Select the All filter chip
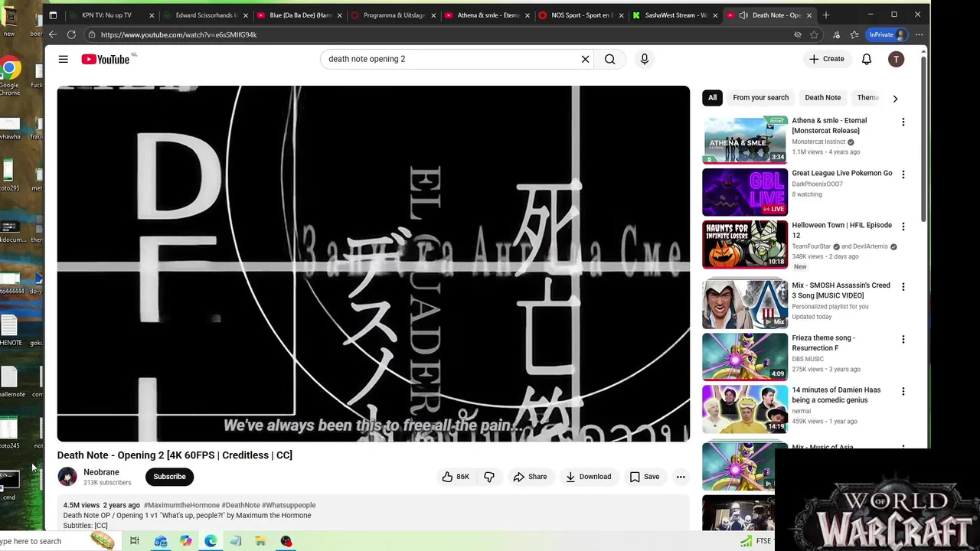Screen dimensions: 980x551 tap(712, 97)
